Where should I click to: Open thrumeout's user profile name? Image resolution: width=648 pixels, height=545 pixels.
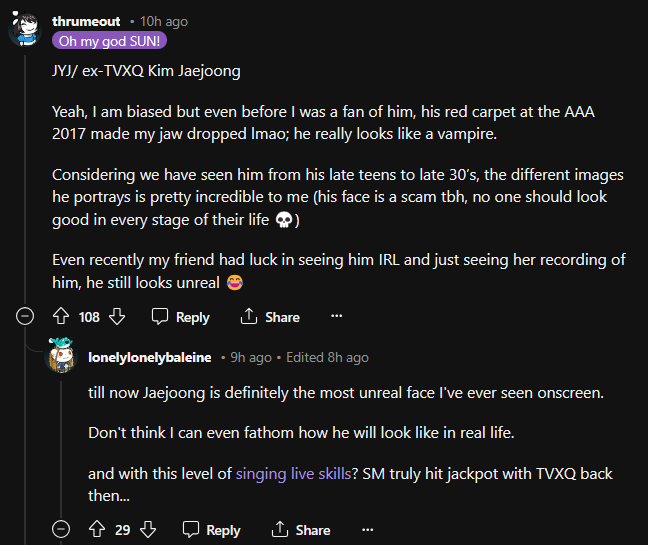(x=86, y=21)
